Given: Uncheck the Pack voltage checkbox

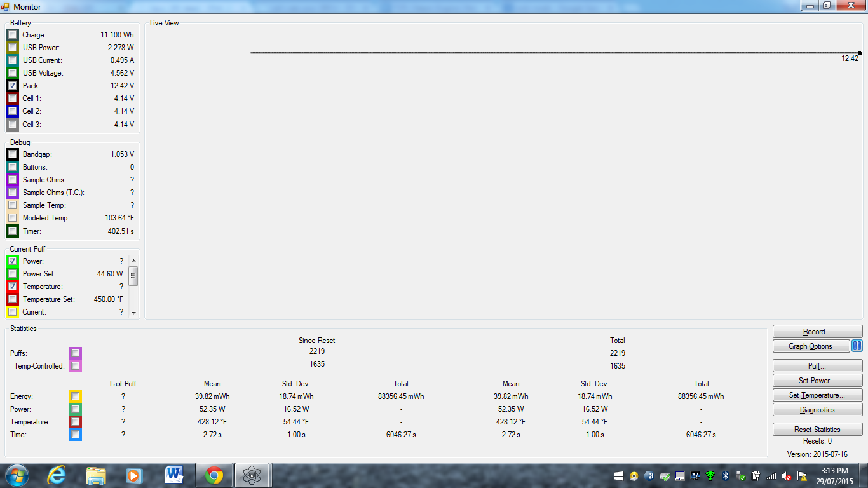Looking at the screenshot, I should point(13,86).
